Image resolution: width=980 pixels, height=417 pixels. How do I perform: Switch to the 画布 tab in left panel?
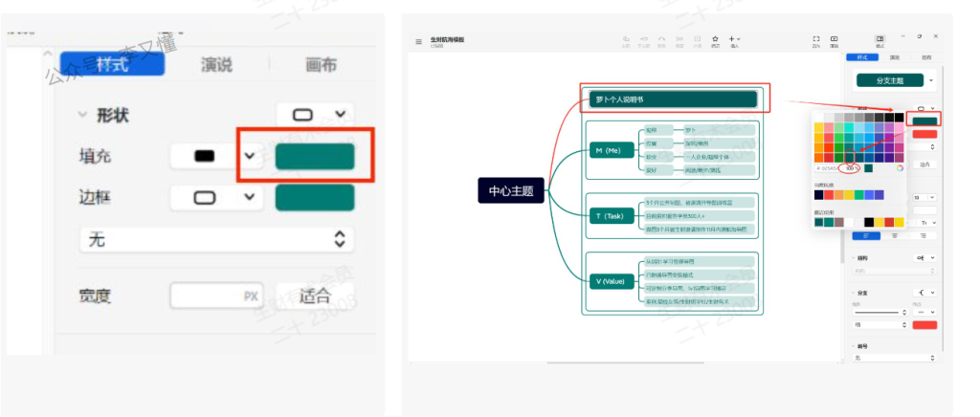click(321, 65)
